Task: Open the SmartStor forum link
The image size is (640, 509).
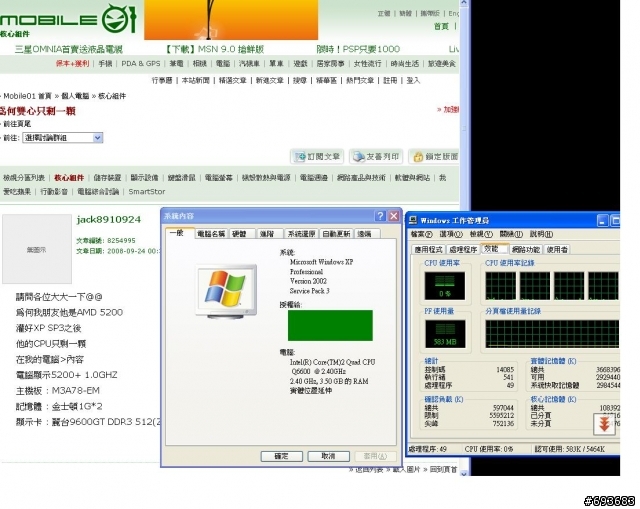Action: (147, 192)
